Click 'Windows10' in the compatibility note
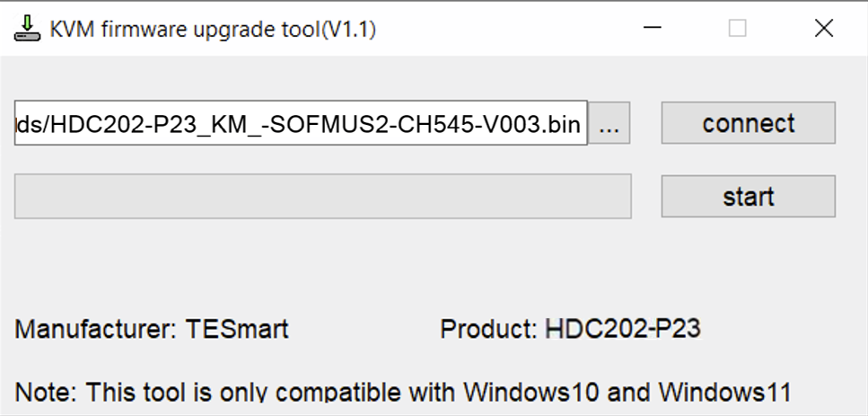The width and height of the screenshot is (868, 416). click(x=531, y=392)
